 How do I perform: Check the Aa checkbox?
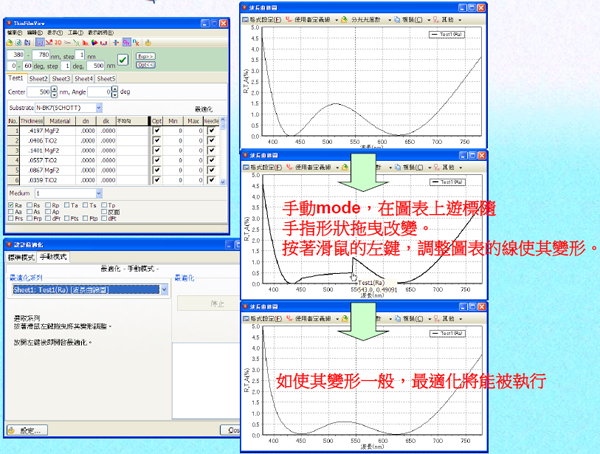point(11,212)
